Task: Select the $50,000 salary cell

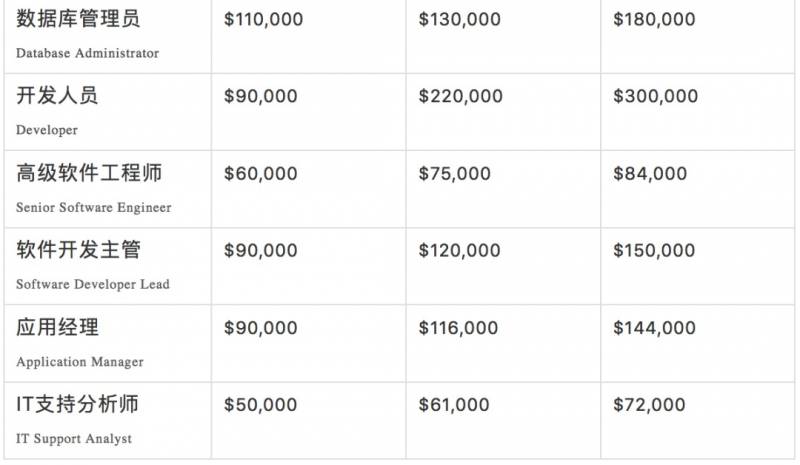Action: pos(260,405)
